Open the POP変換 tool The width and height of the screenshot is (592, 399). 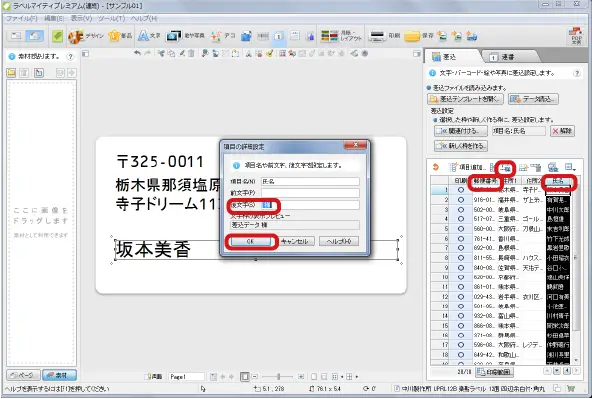click(x=576, y=36)
